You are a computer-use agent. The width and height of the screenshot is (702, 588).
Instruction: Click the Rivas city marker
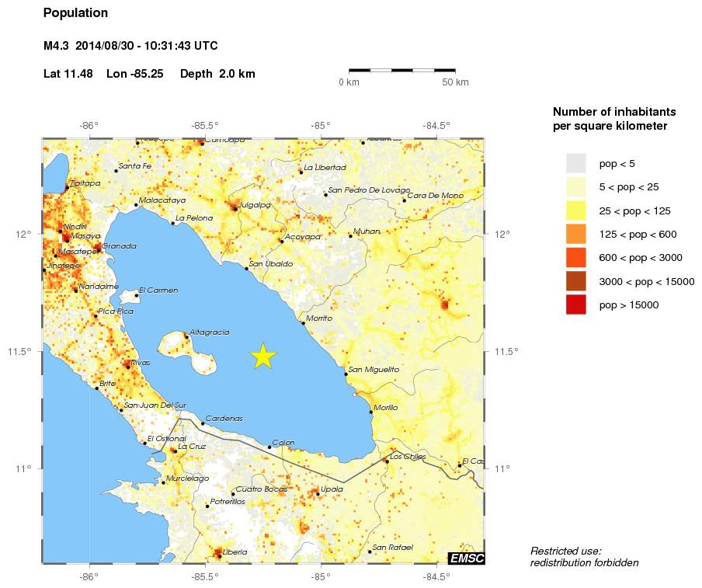[x=128, y=366]
